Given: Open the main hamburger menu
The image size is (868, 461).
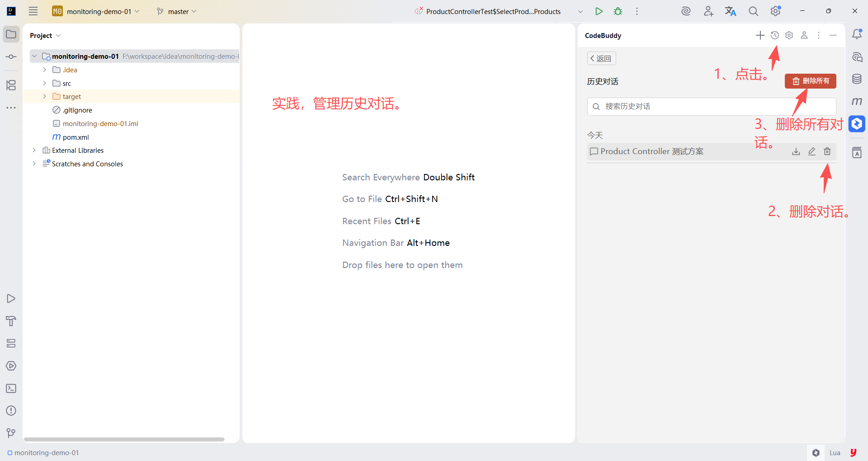Looking at the screenshot, I should [x=33, y=11].
